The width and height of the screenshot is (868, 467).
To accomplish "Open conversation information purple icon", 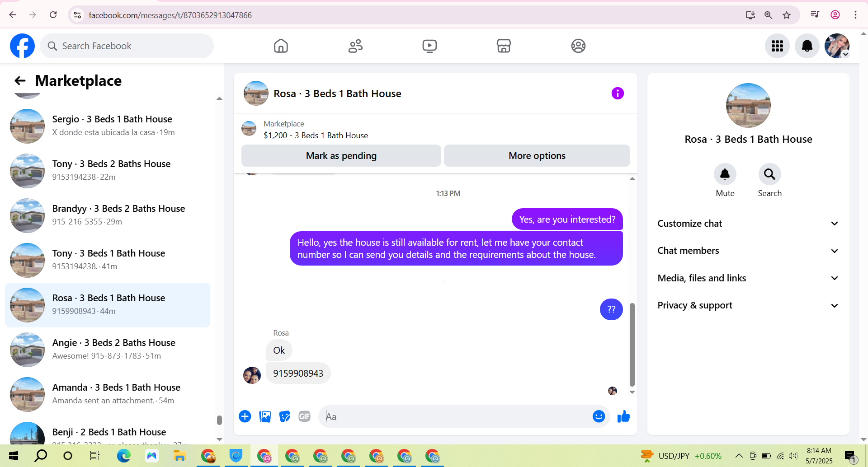I will (x=618, y=93).
